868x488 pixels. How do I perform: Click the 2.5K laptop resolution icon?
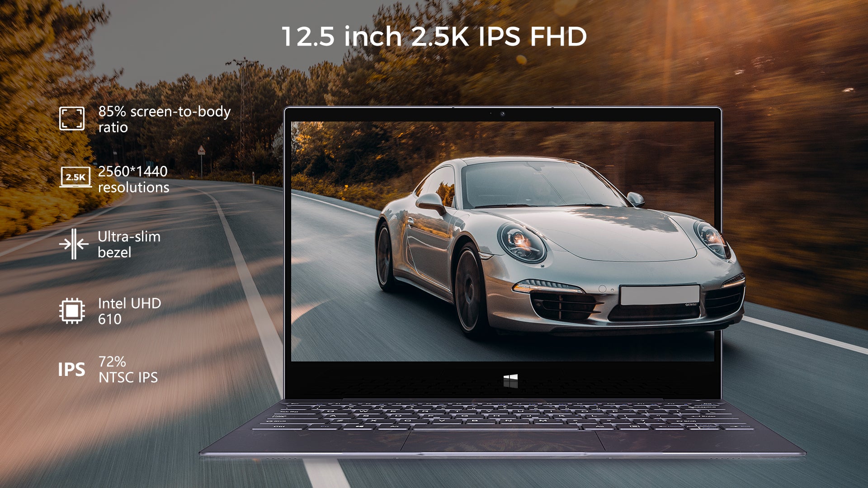(x=75, y=177)
